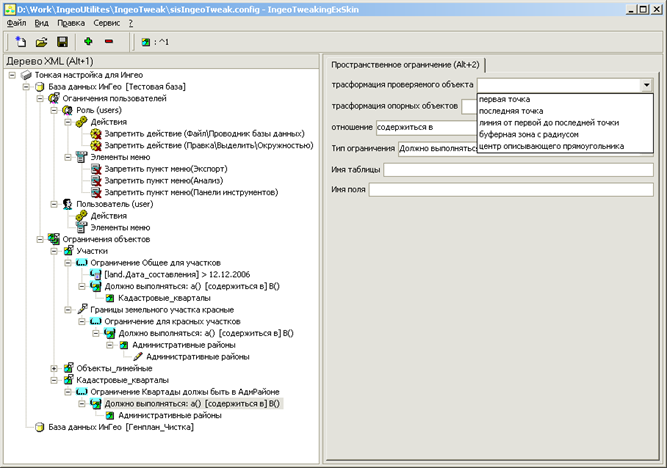
Task: Collapse the Роль (users) node
Action: (54, 111)
